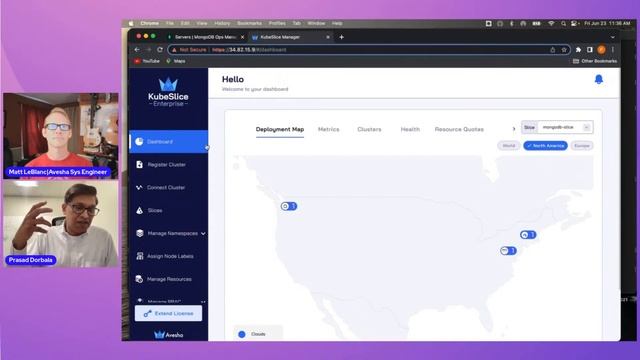Click the share icon in address bar

pos(553,49)
